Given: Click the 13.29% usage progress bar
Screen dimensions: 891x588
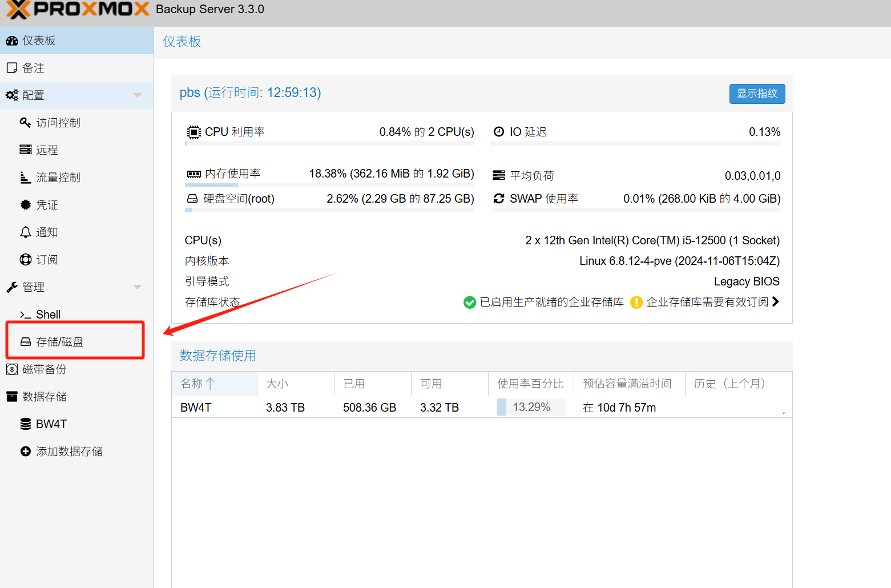Looking at the screenshot, I should click(531, 407).
